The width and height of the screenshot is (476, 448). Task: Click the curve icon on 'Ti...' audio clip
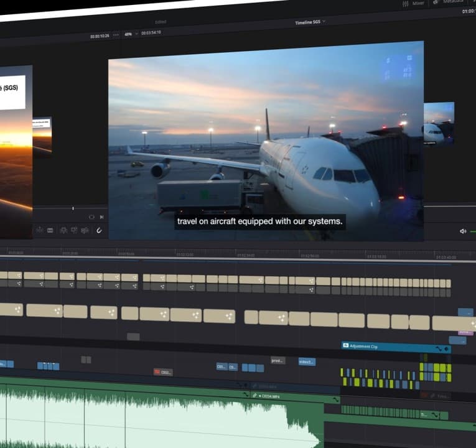(x=435, y=414)
